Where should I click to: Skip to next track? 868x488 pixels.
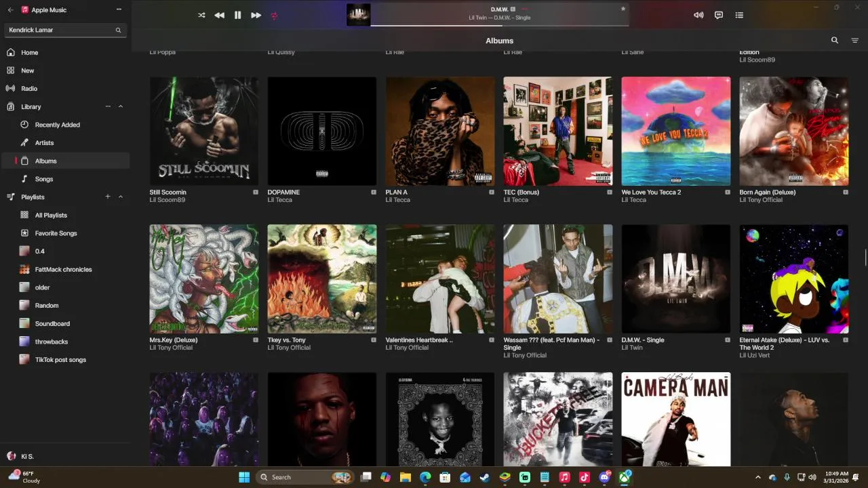(x=256, y=15)
